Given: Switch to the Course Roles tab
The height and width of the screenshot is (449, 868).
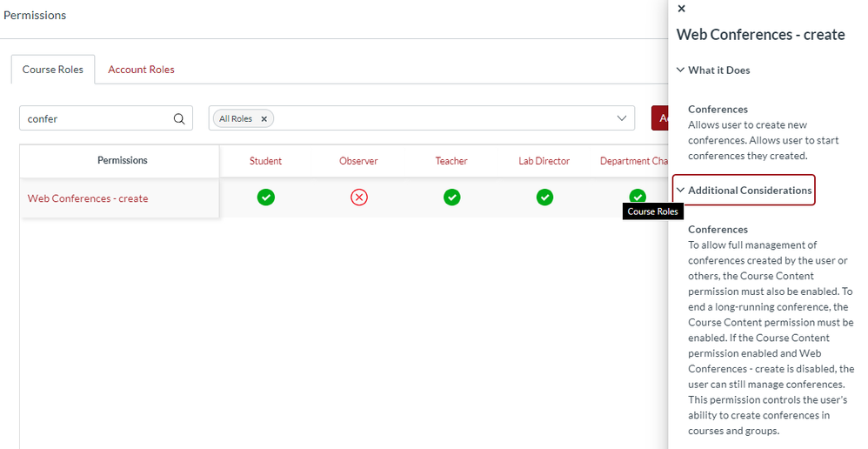Looking at the screenshot, I should [x=53, y=70].
